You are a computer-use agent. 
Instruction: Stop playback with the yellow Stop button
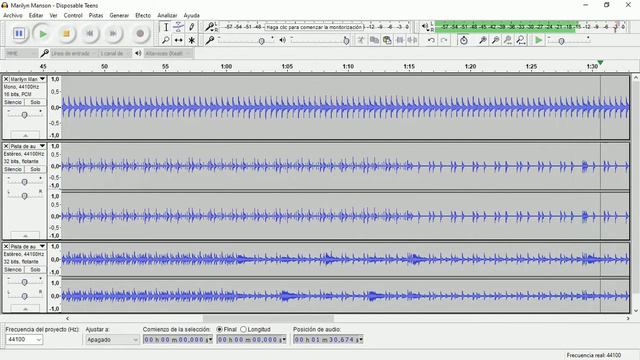pos(67,33)
